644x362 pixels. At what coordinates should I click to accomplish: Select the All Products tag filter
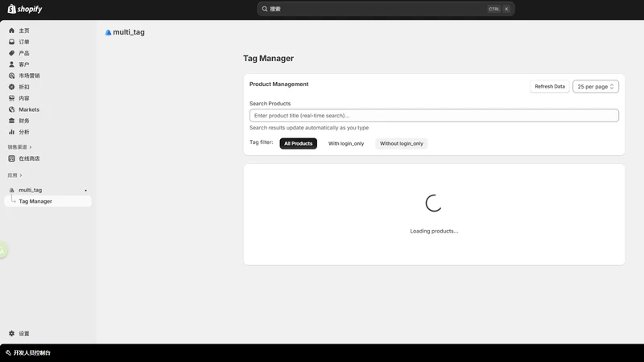pyautogui.click(x=298, y=144)
